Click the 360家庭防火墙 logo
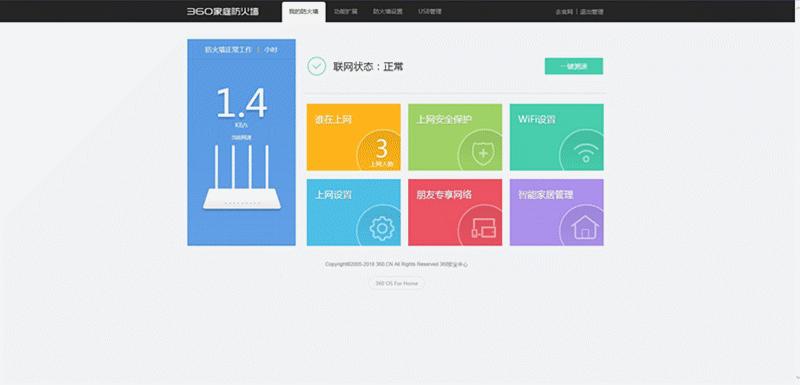The width and height of the screenshot is (800, 385). coord(222,11)
